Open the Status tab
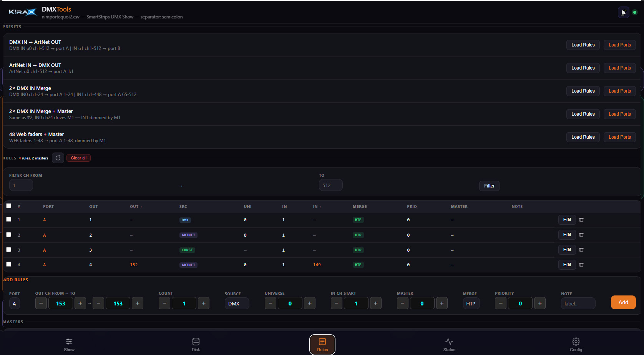644x355 pixels. pyautogui.click(x=449, y=345)
